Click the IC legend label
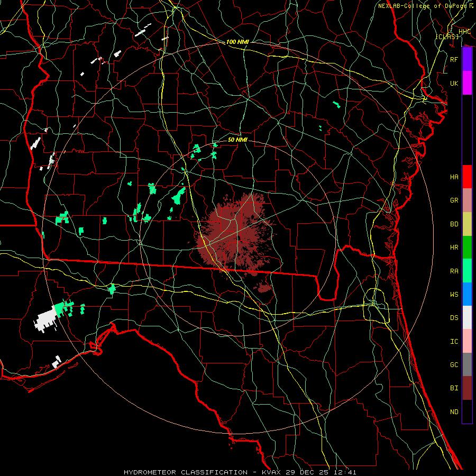Screen dimensions: 476x476 tap(454, 342)
